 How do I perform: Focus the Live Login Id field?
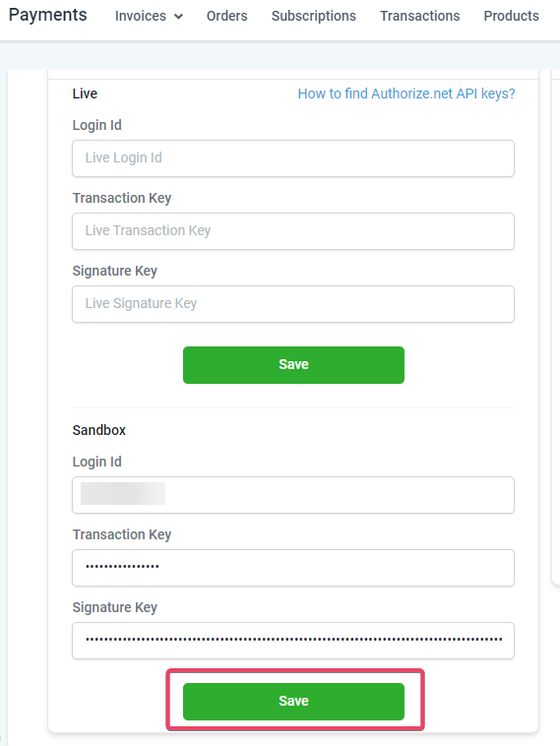[293, 158]
